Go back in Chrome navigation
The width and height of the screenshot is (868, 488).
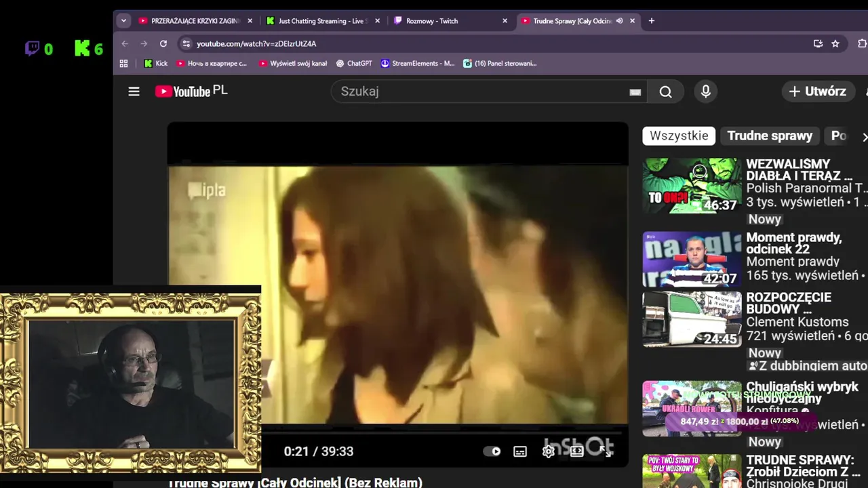tap(125, 43)
